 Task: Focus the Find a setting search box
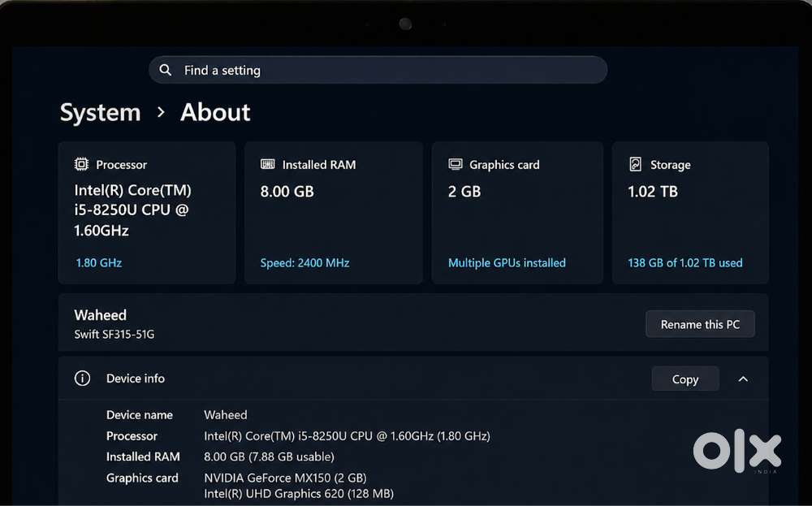(378, 70)
